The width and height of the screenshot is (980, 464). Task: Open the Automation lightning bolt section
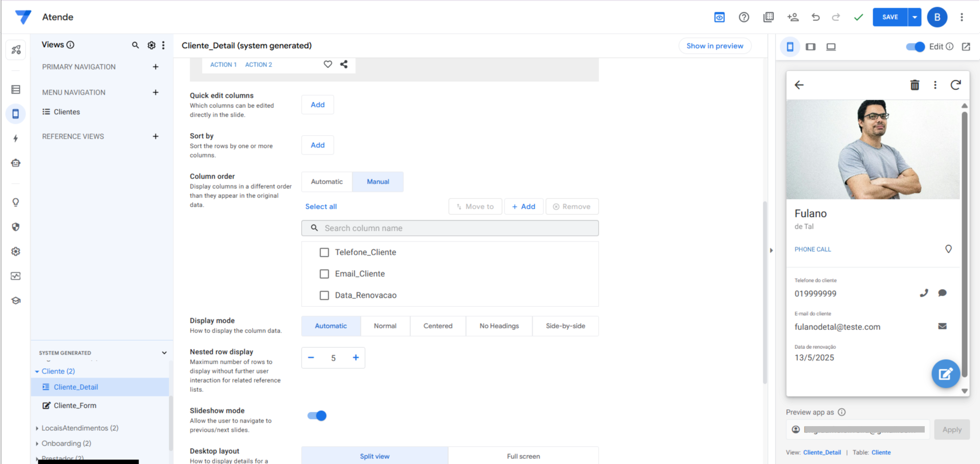pyautogui.click(x=16, y=139)
